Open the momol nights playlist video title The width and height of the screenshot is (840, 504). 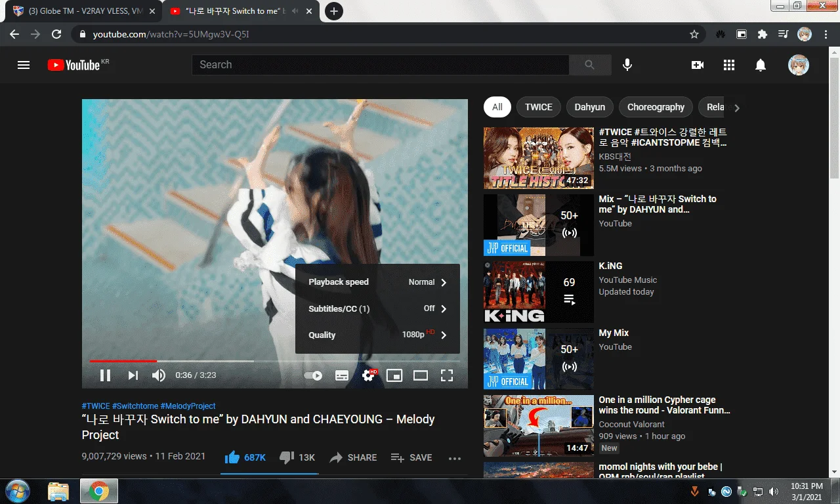[x=660, y=471]
